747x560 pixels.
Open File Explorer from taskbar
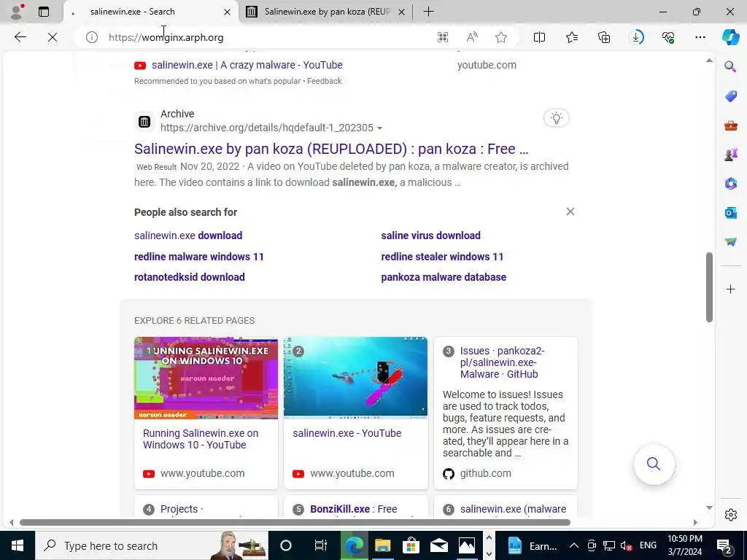pos(382,545)
